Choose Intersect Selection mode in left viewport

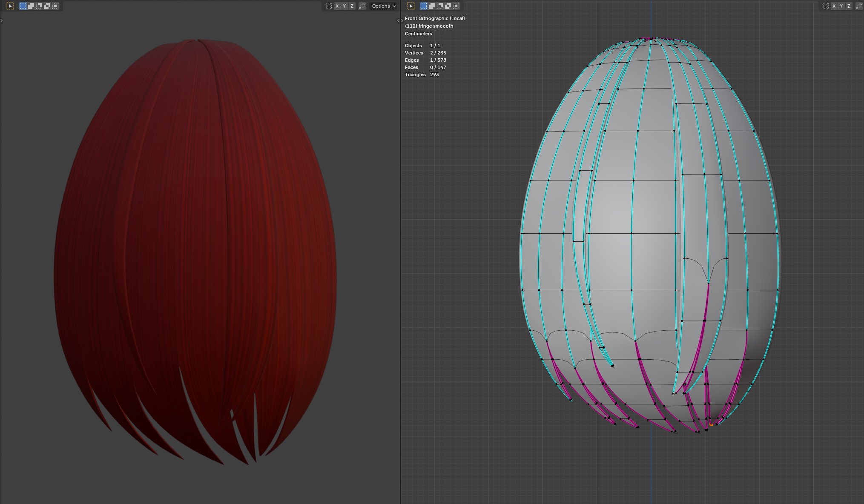(55, 6)
